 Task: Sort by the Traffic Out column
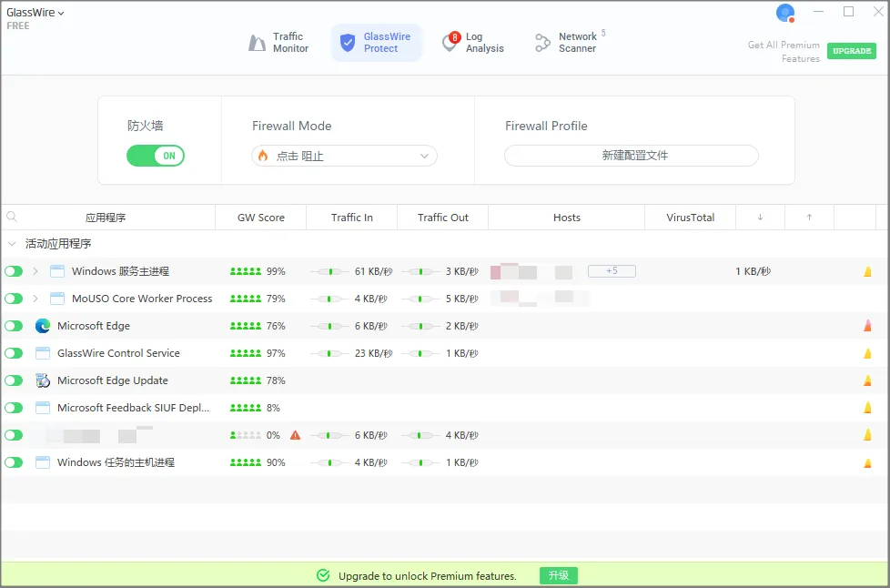443,218
